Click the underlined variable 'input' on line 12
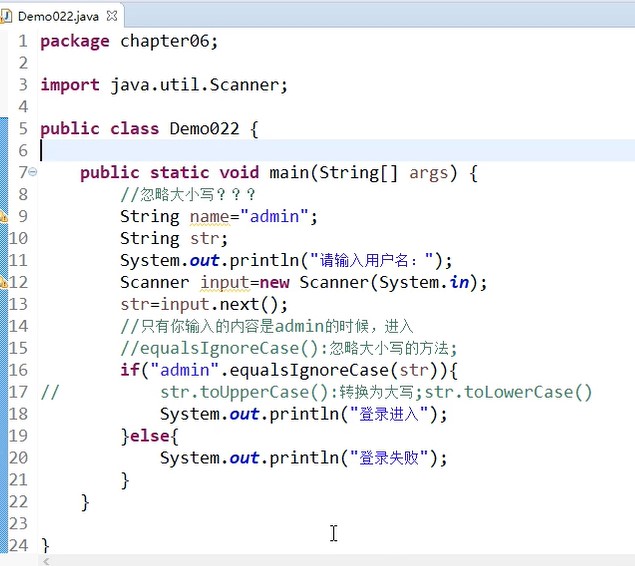 click(224, 282)
